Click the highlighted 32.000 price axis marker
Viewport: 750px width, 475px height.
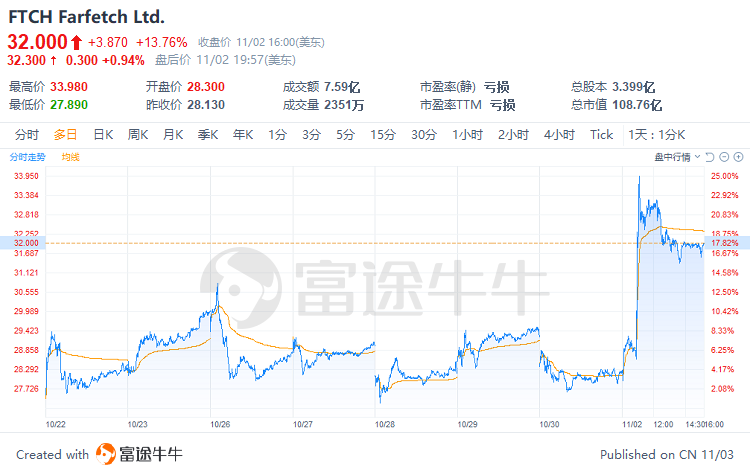pyautogui.click(x=22, y=243)
